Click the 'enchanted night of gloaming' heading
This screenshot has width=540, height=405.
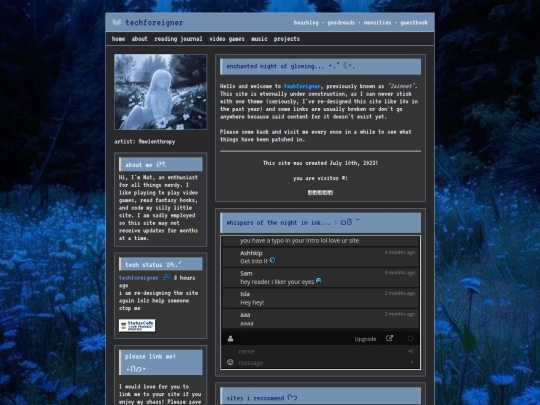pos(320,66)
